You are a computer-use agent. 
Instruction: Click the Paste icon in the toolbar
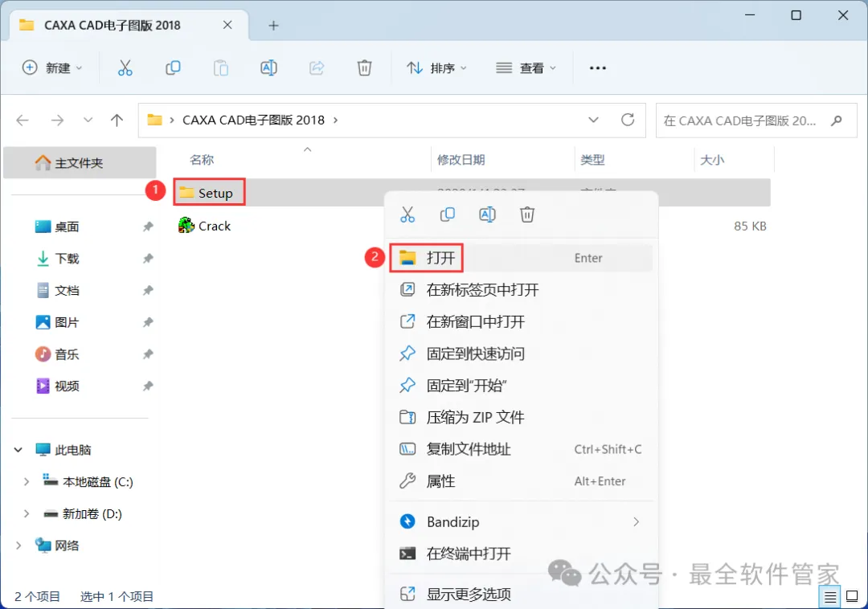point(221,68)
